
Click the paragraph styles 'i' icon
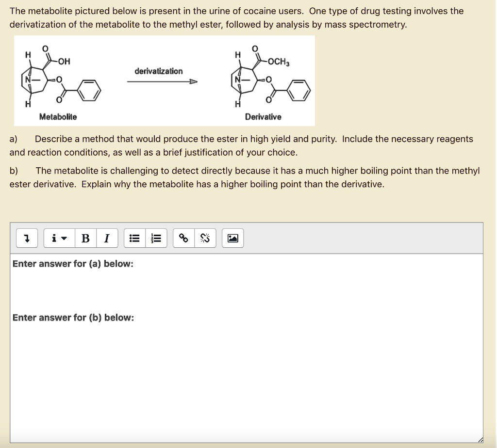pyautogui.click(x=53, y=238)
